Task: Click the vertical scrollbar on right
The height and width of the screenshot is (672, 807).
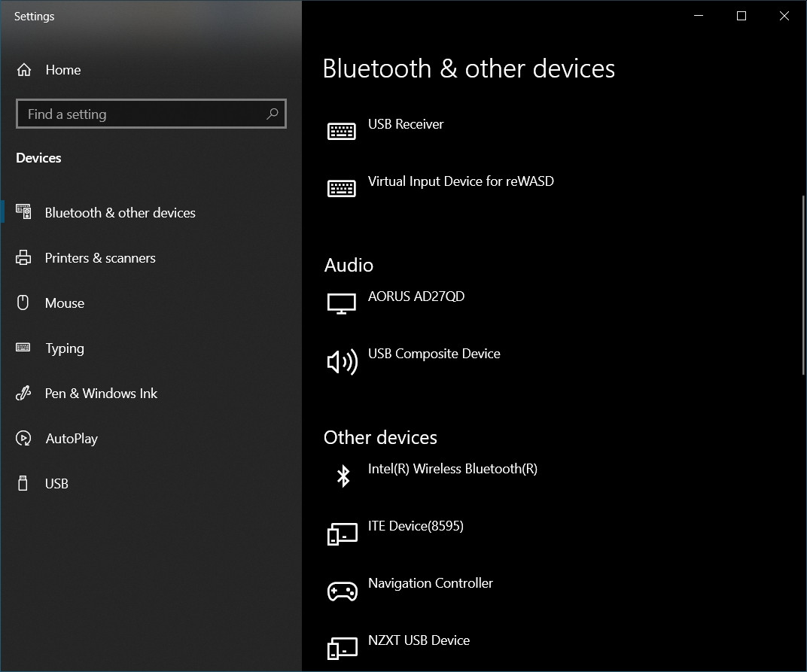Action: pos(802,286)
